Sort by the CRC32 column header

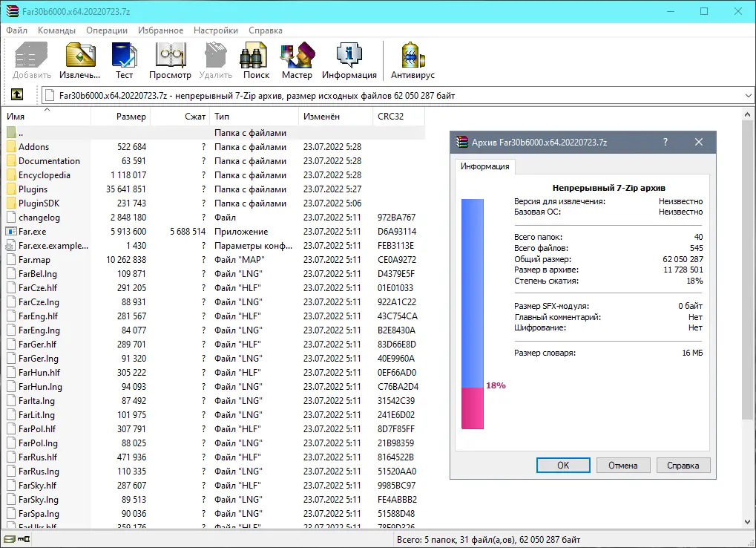pyautogui.click(x=398, y=117)
